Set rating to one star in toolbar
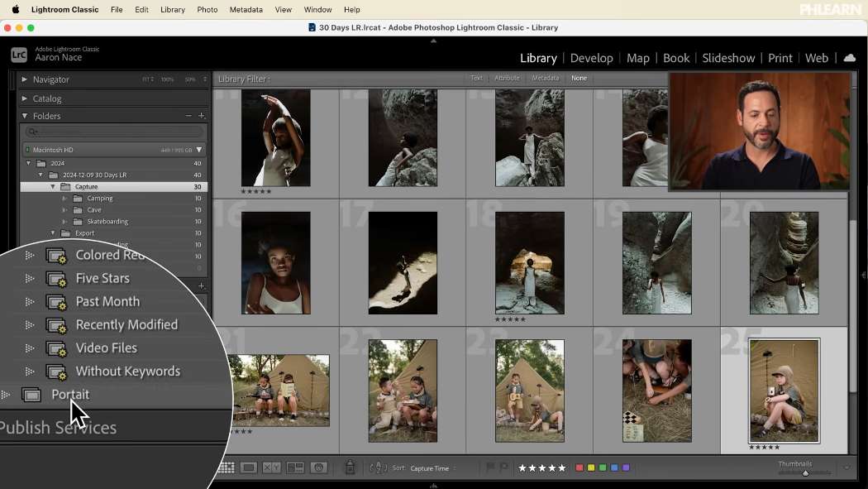 522,468
